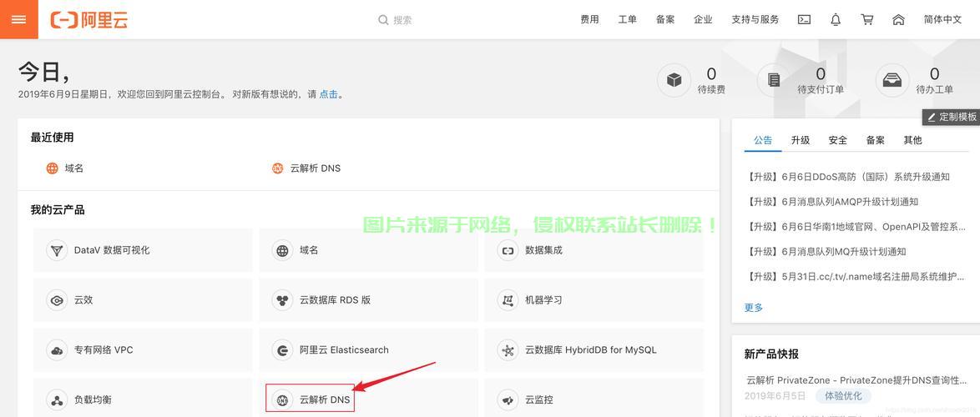This screenshot has height=417, width=980.
Task: Click the HybridDB for MySQL icon
Action: pyautogui.click(x=508, y=350)
